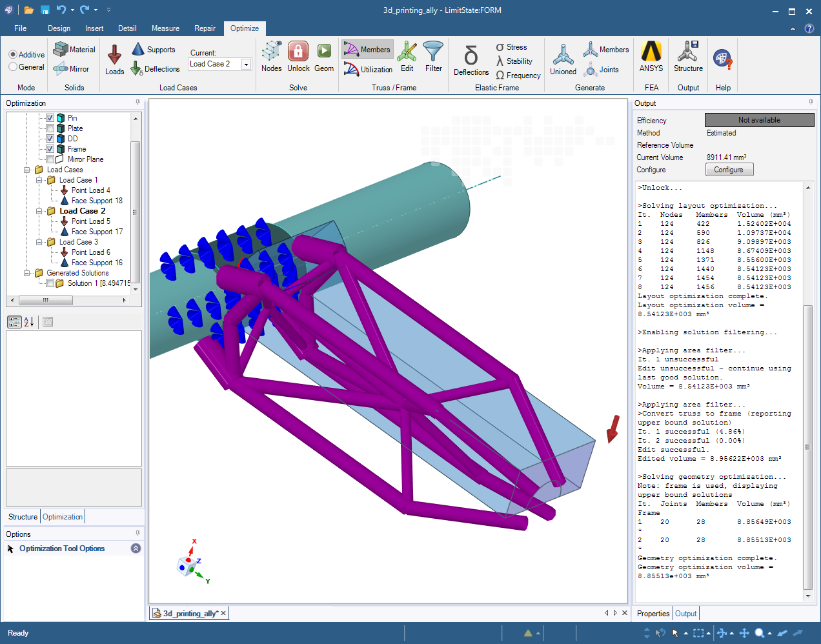Open the Current load case dropdown
Screen dimensions: 821x644
[x=246, y=64]
